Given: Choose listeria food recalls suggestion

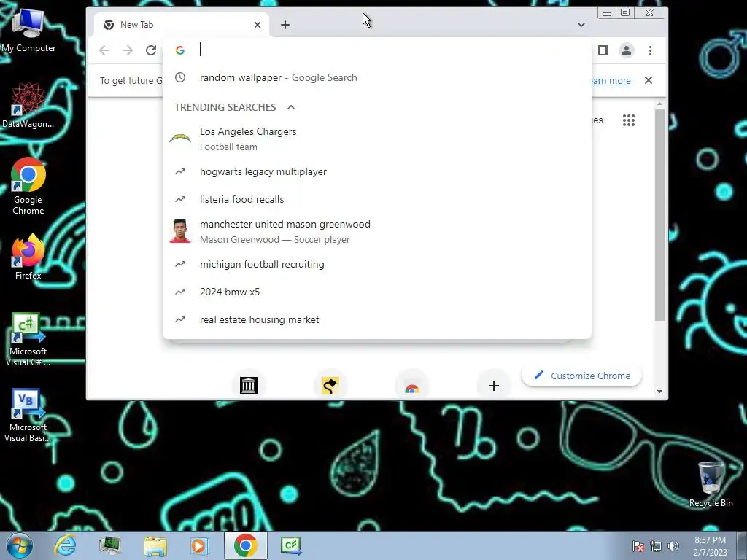Looking at the screenshot, I should 377,200.
